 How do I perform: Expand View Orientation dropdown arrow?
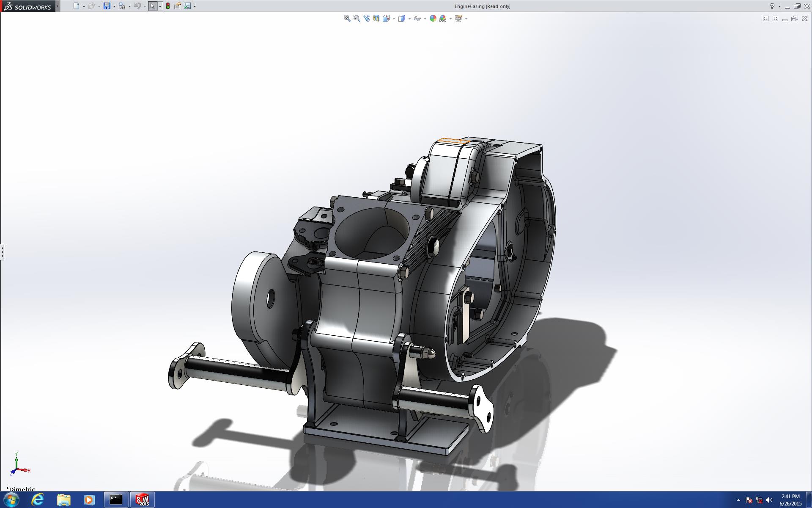point(394,19)
